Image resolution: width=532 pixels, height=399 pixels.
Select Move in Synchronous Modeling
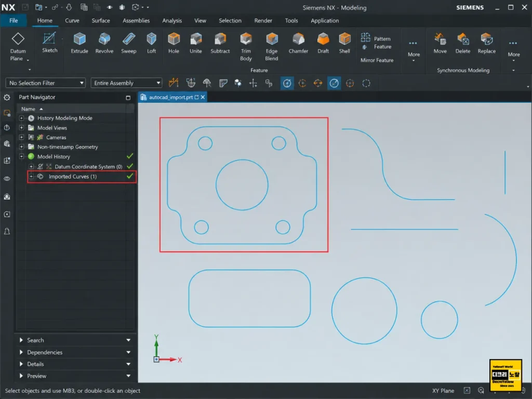(440, 43)
